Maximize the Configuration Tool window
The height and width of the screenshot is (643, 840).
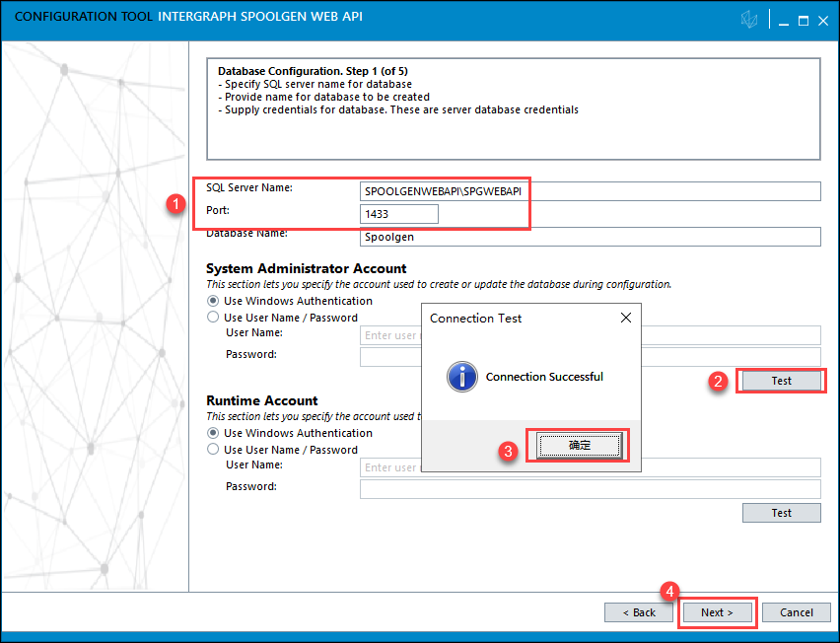point(803,20)
